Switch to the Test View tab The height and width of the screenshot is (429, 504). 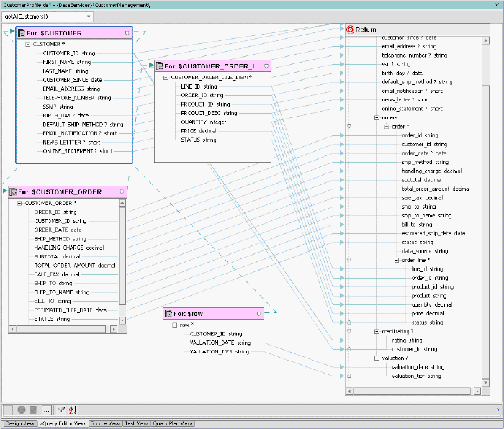[136, 423]
